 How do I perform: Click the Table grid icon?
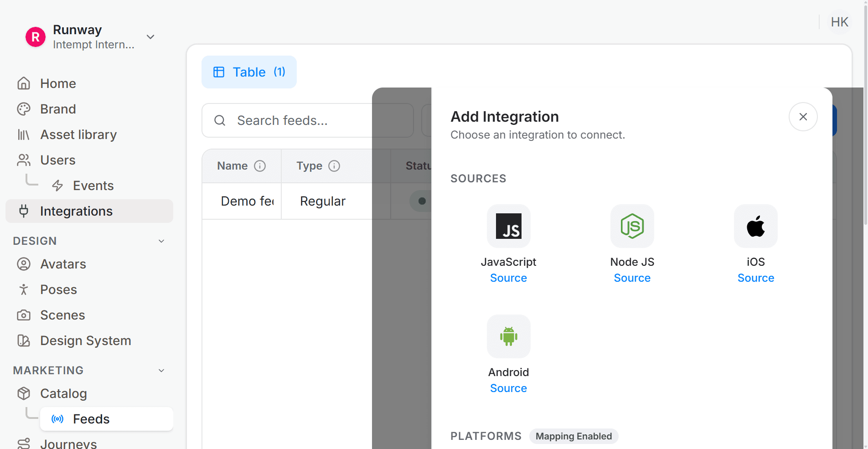219,72
